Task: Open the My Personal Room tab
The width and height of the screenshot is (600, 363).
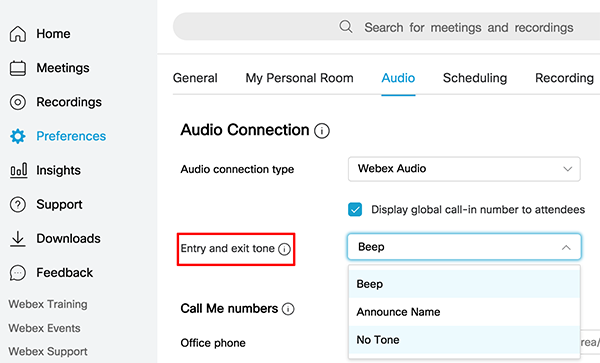Action: (299, 78)
